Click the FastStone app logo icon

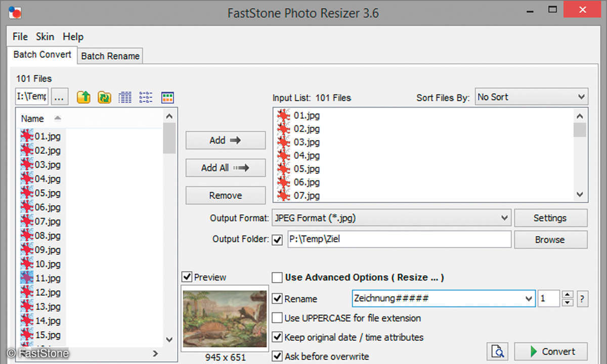[16, 12]
